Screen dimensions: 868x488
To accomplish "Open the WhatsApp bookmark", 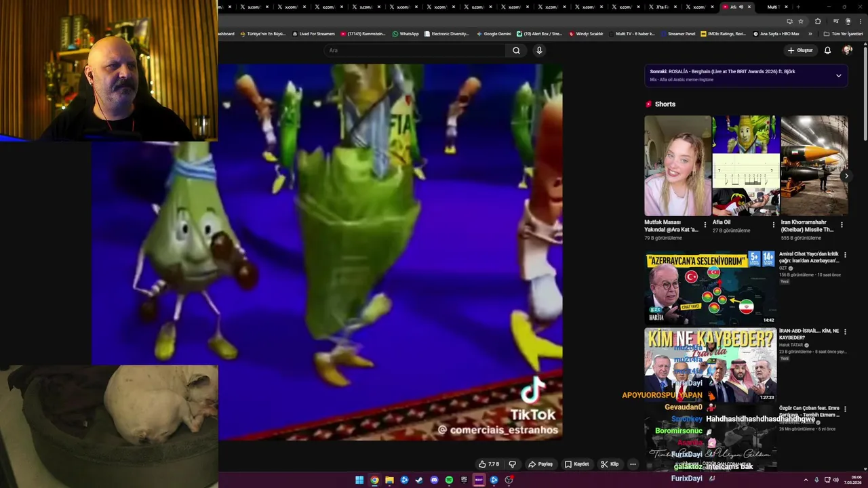I will [406, 34].
